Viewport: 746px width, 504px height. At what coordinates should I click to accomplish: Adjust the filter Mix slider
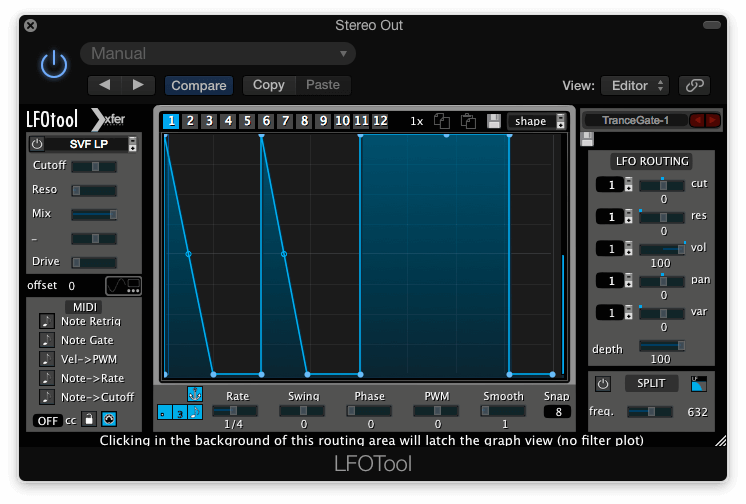point(94,215)
